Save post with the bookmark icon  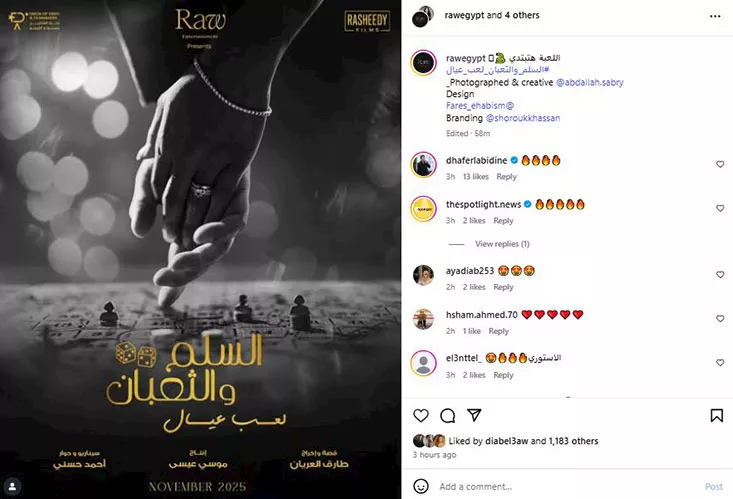(x=717, y=415)
